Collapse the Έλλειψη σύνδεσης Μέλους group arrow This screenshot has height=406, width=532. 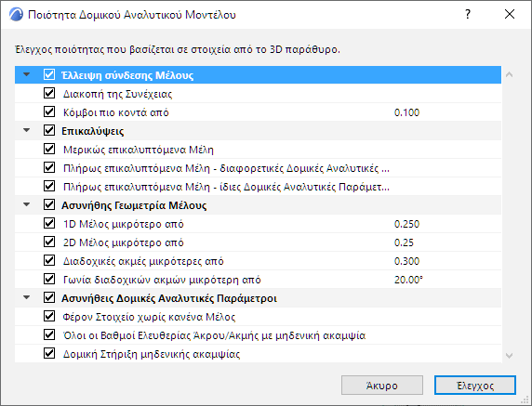[26, 74]
